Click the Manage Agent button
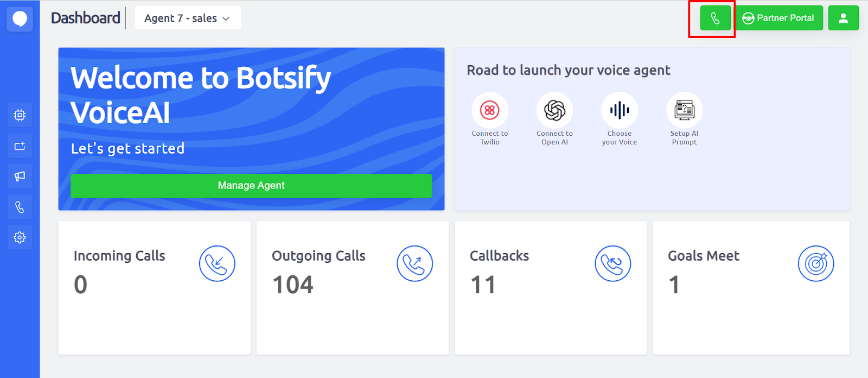The width and height of the screenshot is (868, 378). [x=251, y=186]
